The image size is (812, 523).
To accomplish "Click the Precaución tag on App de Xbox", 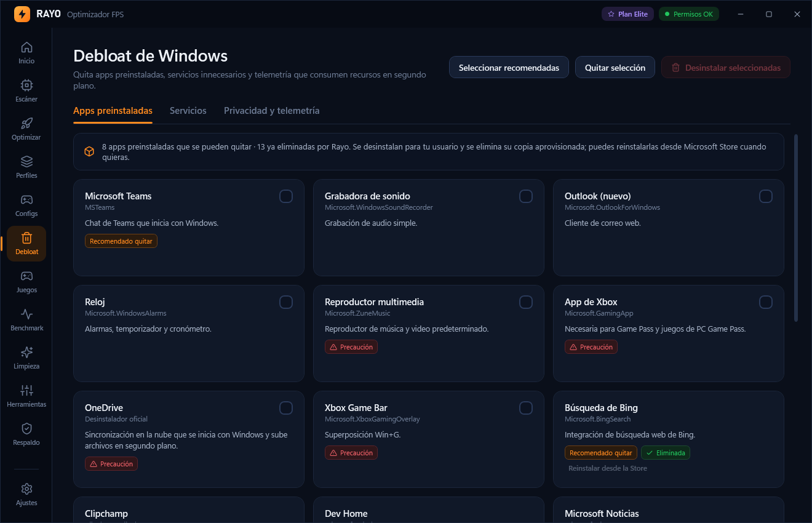I will point(591,347).
